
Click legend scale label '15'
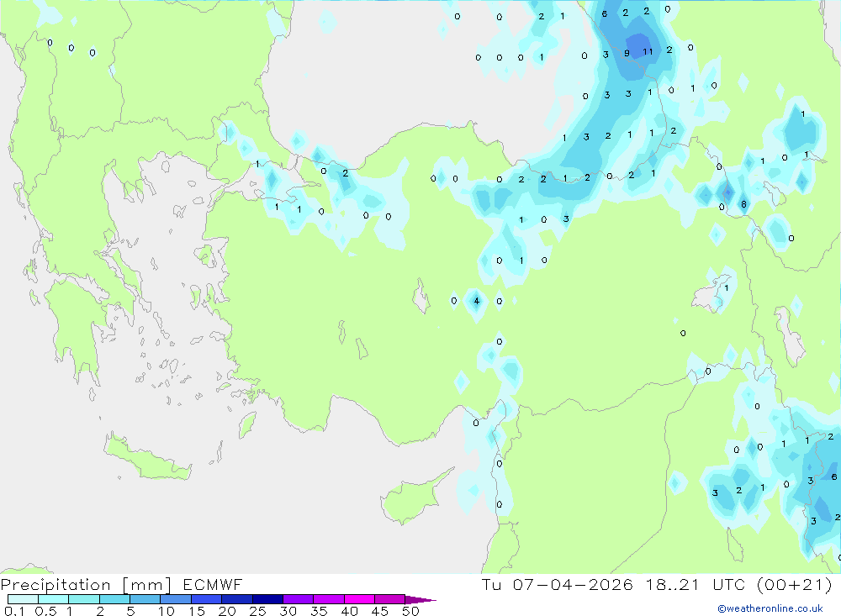tap(197, 611)
